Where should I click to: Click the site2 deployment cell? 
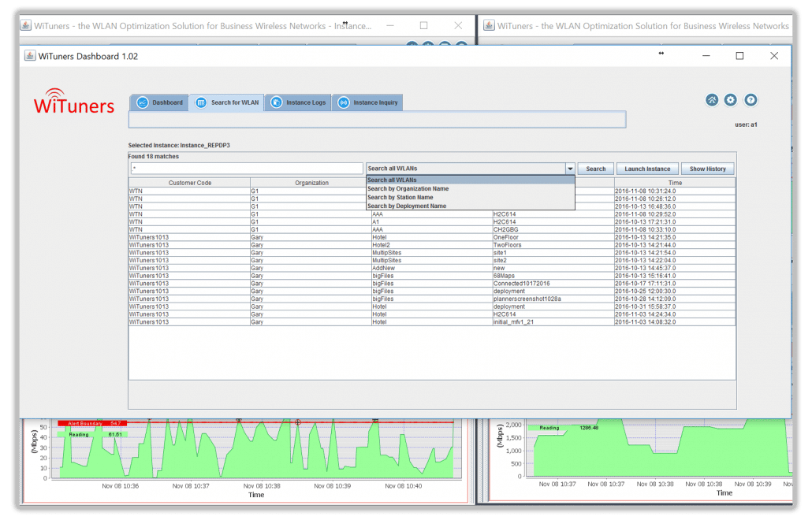click(x=553, y=260)
